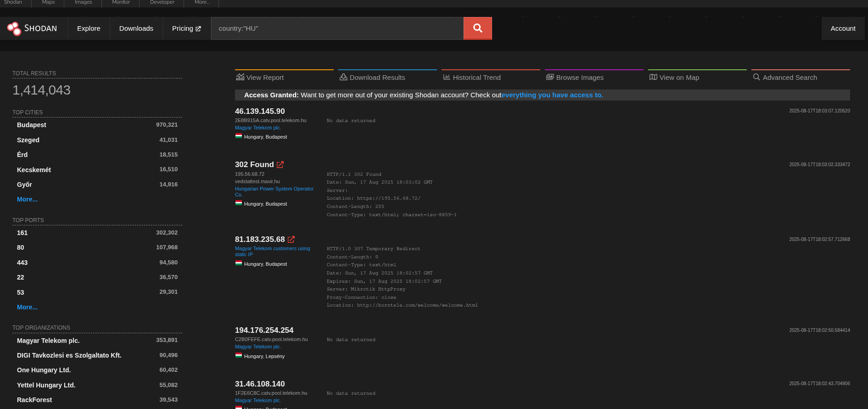The width and height of the screenshot is (868, 409).
Task: Open the 302 Found result title
Action: click(254, 164)
